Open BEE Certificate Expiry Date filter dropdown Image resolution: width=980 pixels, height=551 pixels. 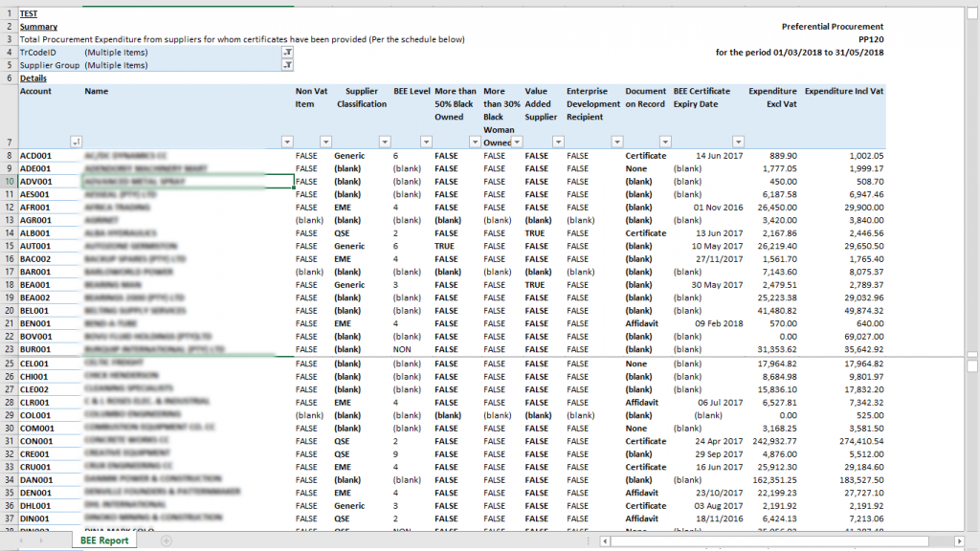click(x=738, y=142)
